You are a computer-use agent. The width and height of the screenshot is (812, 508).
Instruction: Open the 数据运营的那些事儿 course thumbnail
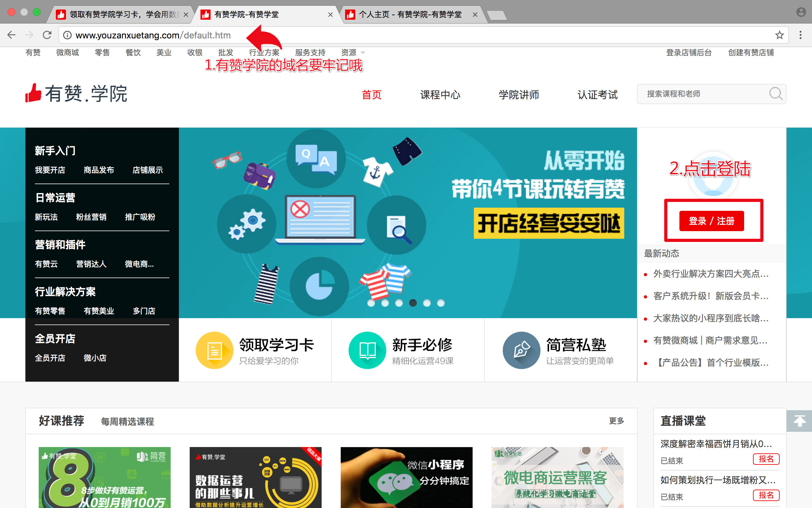tap(255, 477)
